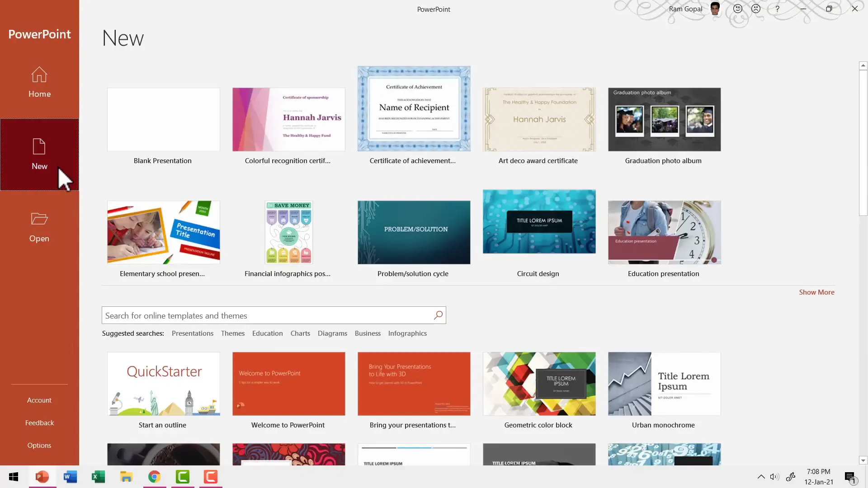Click the Ram Gopal account name
The width and height of the screenshot is (868, 488).
(x=685, y=9)
